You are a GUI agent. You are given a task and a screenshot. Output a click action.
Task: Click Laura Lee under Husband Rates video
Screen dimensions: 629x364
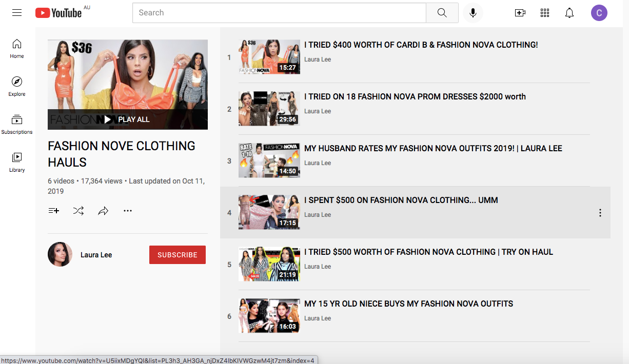318,163
